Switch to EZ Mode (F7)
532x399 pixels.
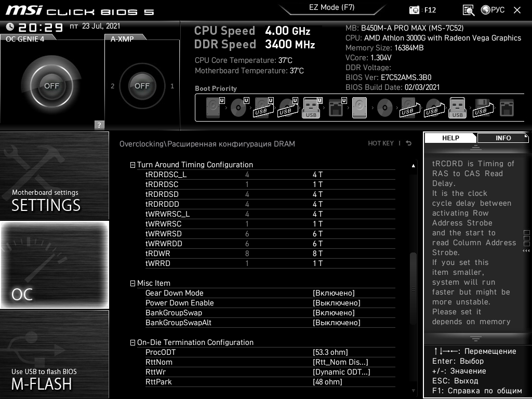point(332,7)
